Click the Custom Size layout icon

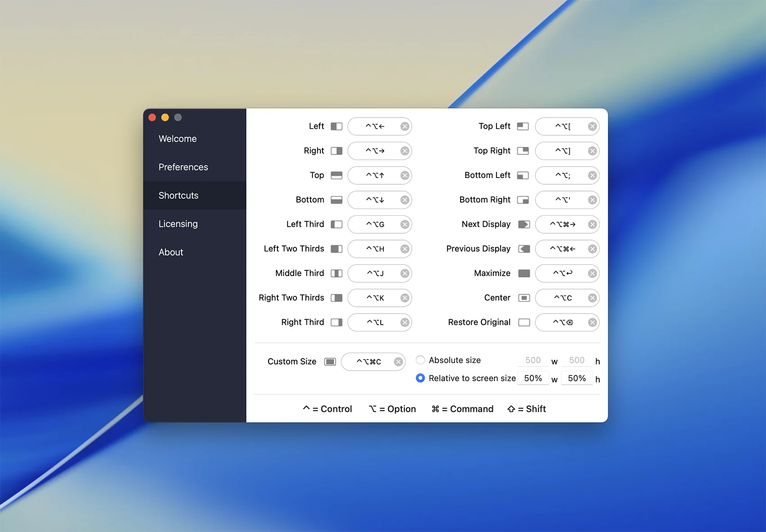330,362
